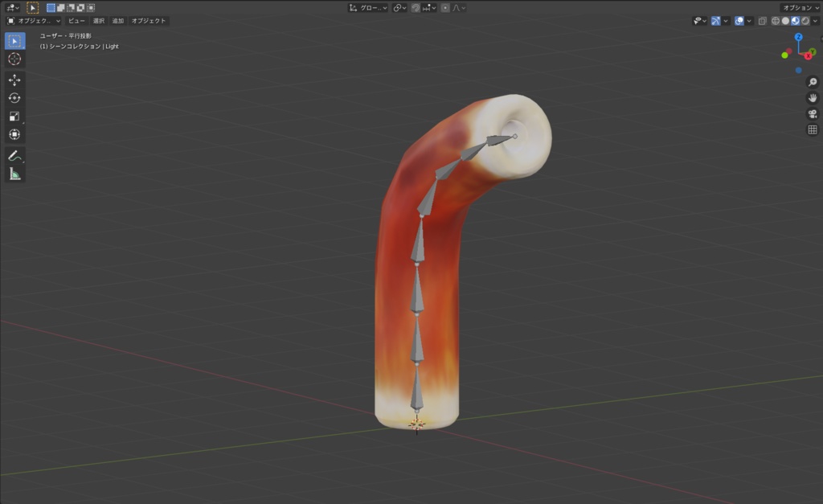Screen dimensions: 823x504
Task: Toggle snapping with the magnet icon
Action: 416,7
